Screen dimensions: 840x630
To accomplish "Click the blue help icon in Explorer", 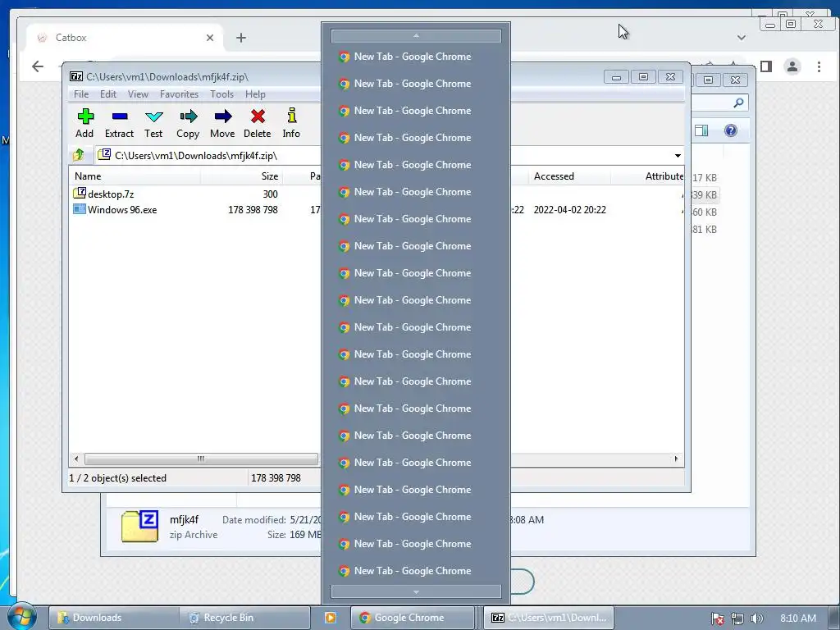I will point(731,130).
